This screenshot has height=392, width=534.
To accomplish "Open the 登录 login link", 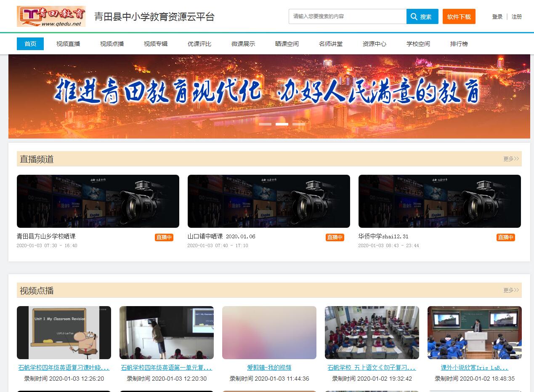I will click(497, 17).
